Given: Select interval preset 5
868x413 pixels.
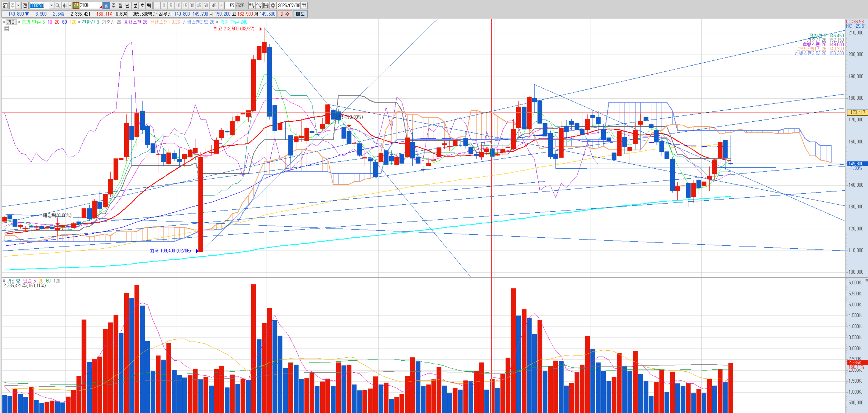Looking at the screenshot, I should (171, 5).
